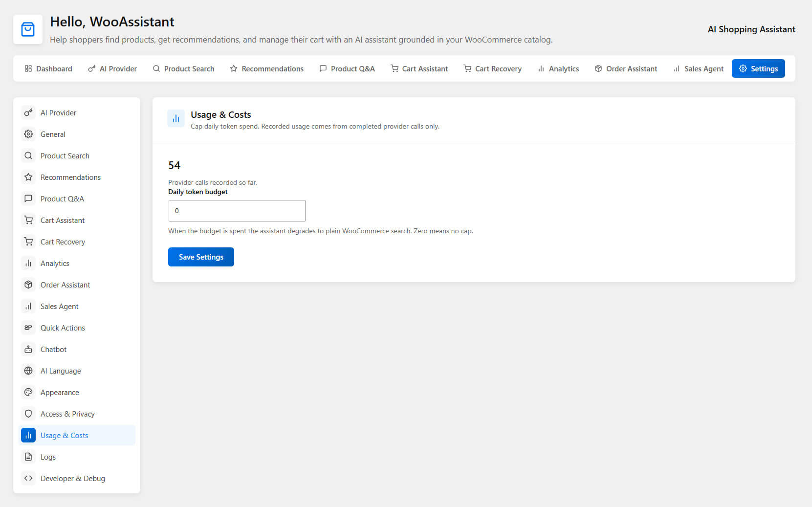
Task: Open Developer & Debug in the sidebar
Action: point(77,478)
